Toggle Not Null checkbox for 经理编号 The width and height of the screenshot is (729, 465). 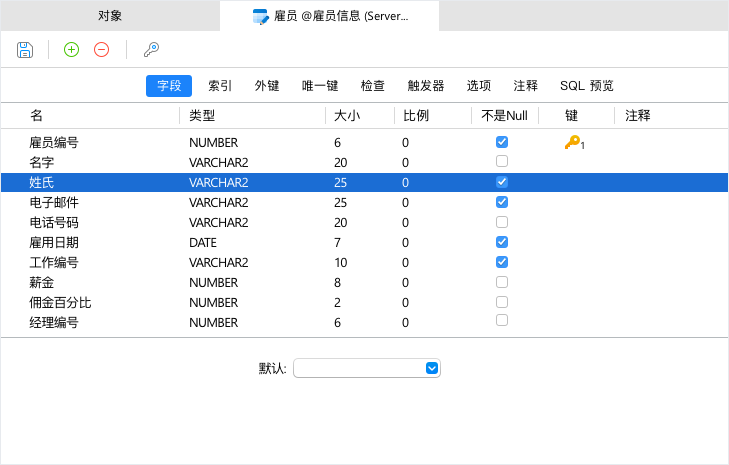click(x=502, y=321)
